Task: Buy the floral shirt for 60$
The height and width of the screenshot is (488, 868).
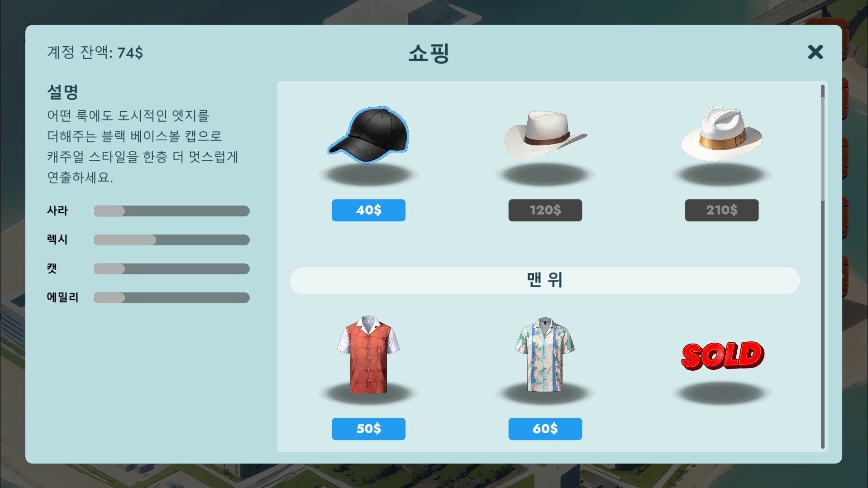Action: (545, 429)
